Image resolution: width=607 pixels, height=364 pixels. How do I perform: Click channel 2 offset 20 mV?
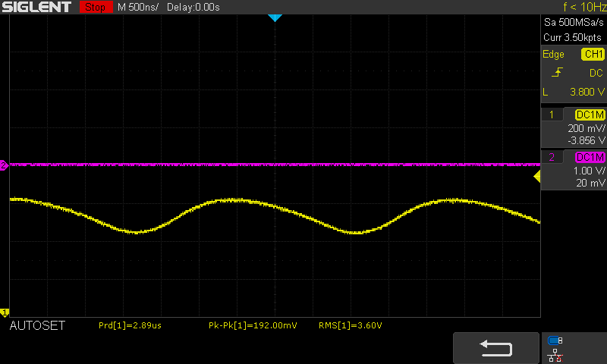coord(590,183)
